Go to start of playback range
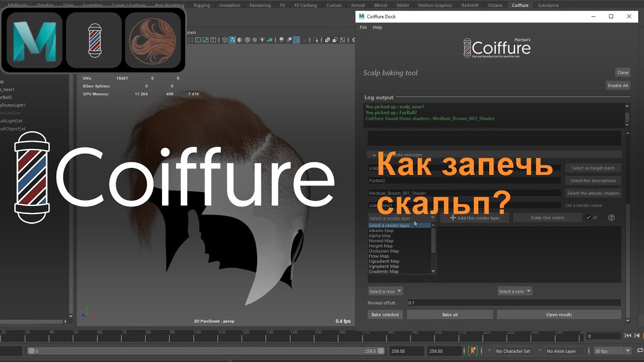 628,335
